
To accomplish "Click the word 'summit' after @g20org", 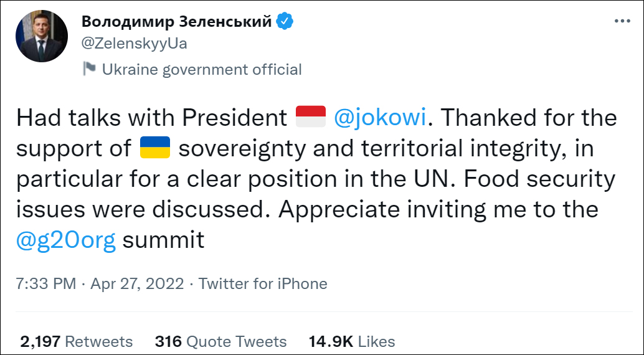I will pyautogui.click(x=163, y=240).
